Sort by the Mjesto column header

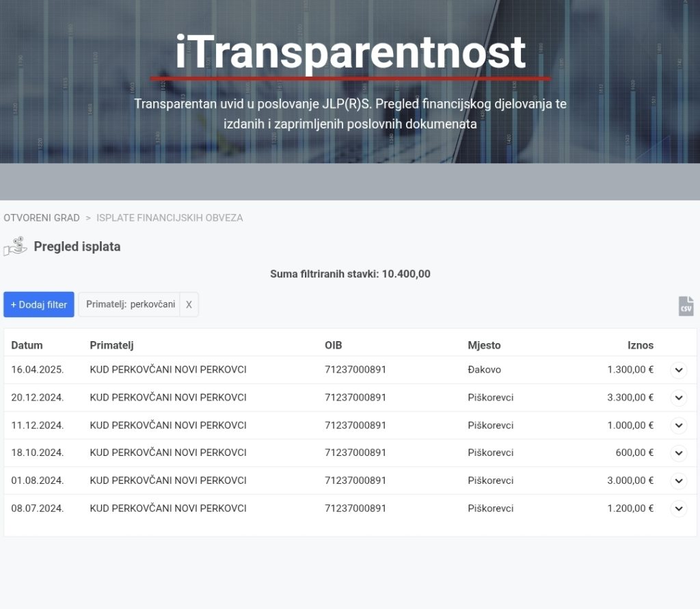[484, 345]
